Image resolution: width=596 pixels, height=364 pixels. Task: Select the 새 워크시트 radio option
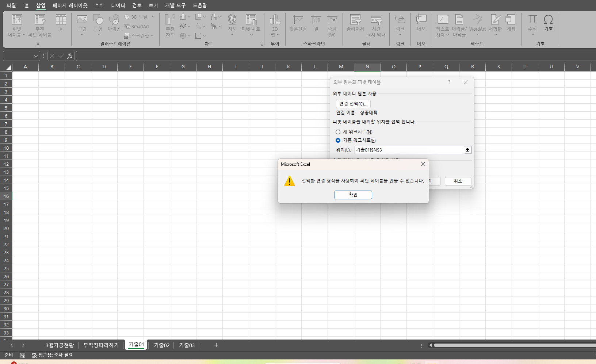(338, 132)
